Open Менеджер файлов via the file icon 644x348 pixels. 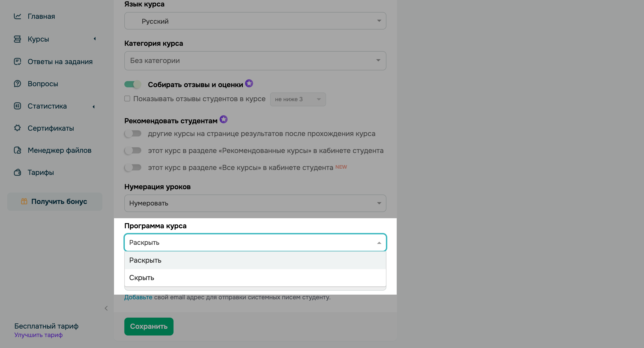pyautogui.click(x=17, y=150)
